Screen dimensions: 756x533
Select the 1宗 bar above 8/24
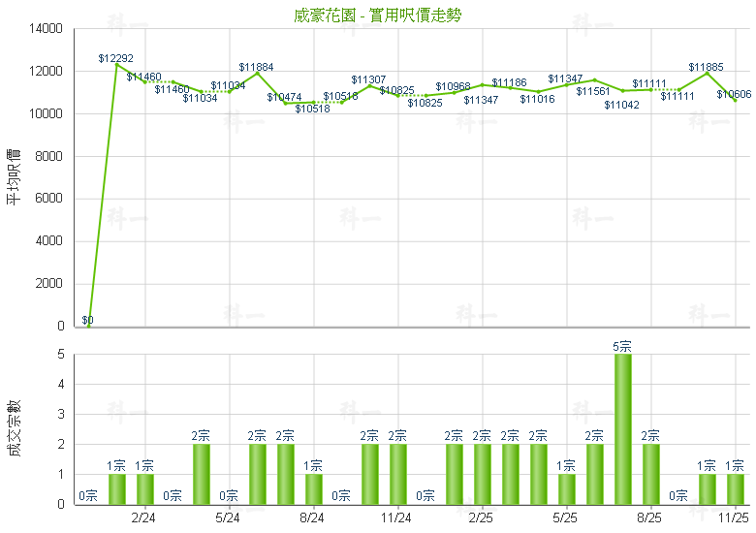click(x=313, y=488)
